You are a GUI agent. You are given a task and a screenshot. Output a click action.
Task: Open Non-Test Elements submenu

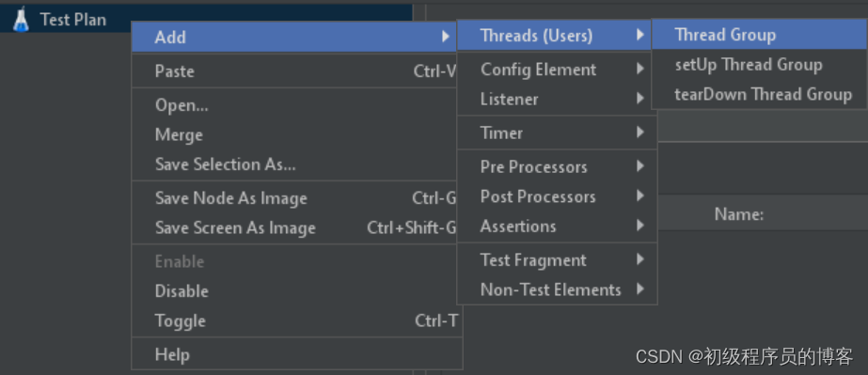pos(557,289)
